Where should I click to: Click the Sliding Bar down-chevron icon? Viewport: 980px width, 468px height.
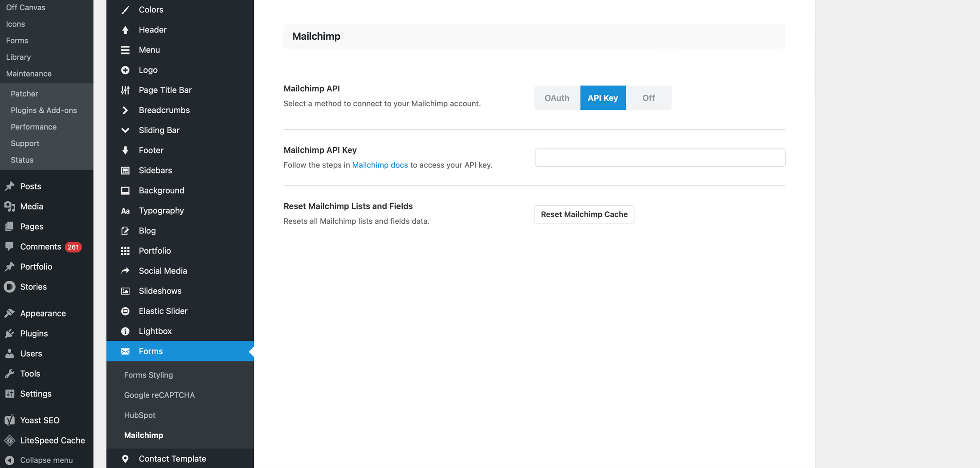125,130
